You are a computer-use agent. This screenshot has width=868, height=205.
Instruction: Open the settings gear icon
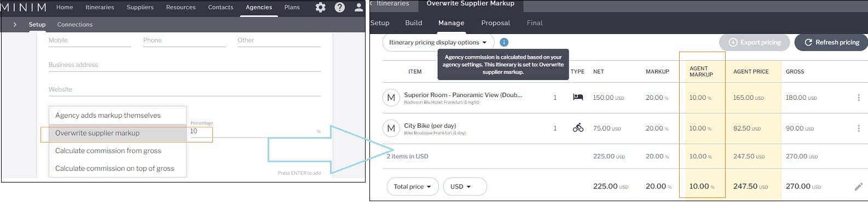tap(321, 7)
